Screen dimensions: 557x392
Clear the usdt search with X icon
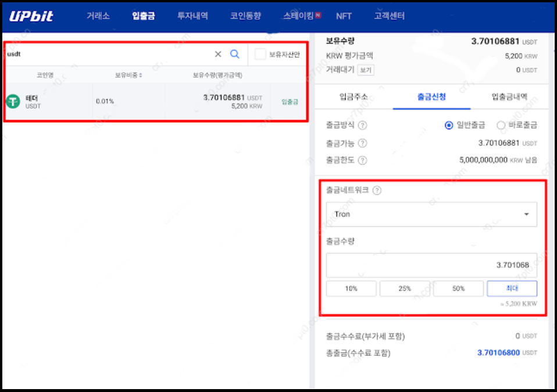click(x=218, y=54)
